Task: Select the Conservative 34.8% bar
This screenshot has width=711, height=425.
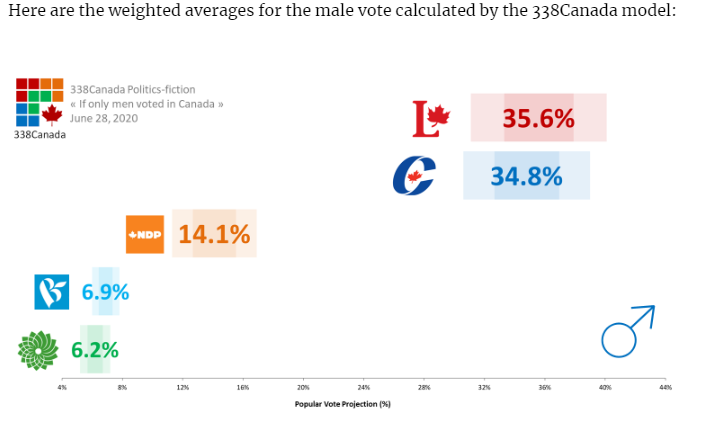Action: (x=526, y=176)
